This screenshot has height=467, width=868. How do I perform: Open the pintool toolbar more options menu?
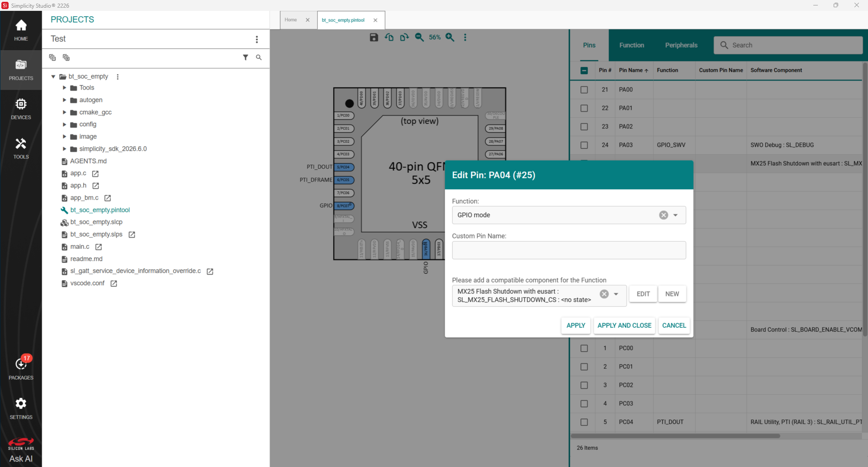[465, 38]
